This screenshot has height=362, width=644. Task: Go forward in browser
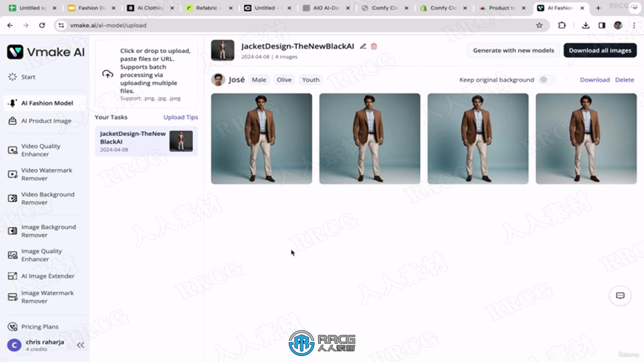[26, 25]
